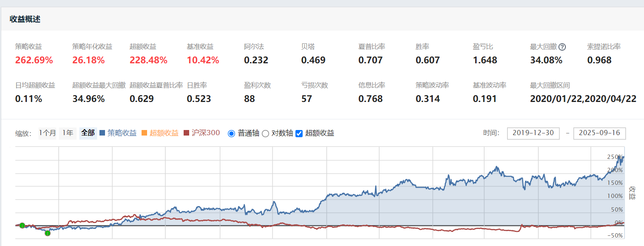This screenshot has height=246, width=644.
Task: Toggle 沪深300 series via legend label
Action: coord(206,133)
